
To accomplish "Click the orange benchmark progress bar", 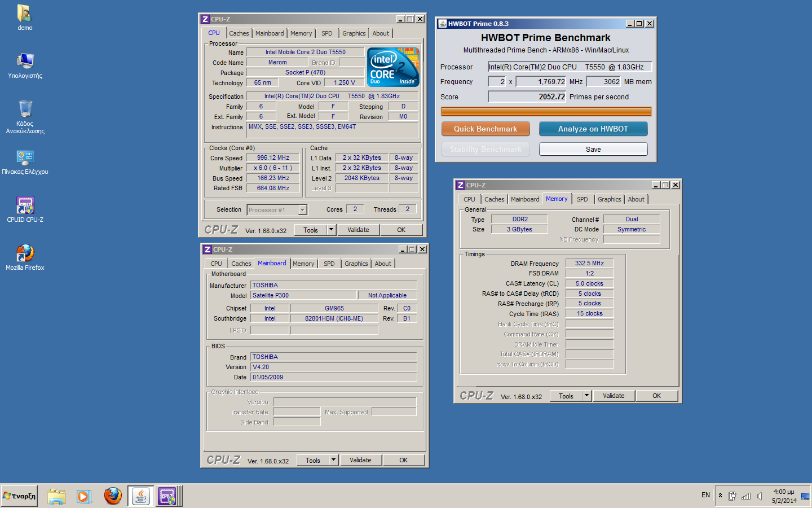I will click(546, 112).
